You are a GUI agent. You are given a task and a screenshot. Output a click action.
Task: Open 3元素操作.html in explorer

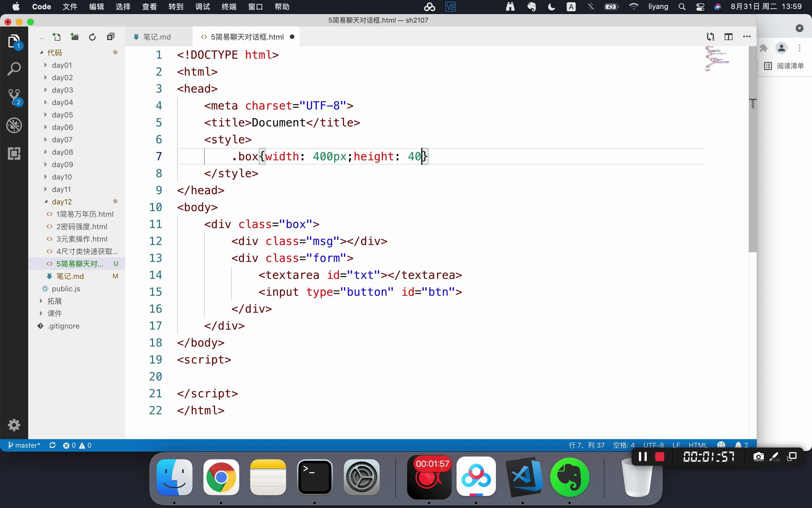coord(81,239)
